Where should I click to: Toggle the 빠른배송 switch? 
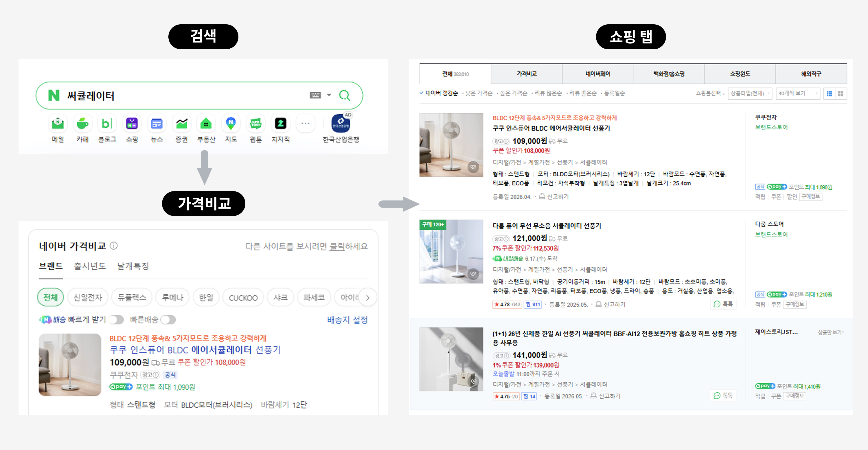tap(168, 319)
